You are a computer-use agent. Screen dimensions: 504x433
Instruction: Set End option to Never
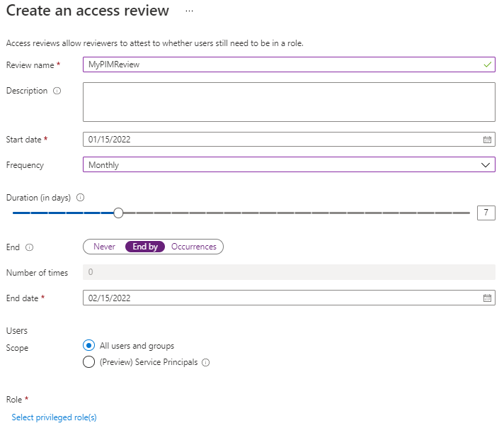click(104, 247)
